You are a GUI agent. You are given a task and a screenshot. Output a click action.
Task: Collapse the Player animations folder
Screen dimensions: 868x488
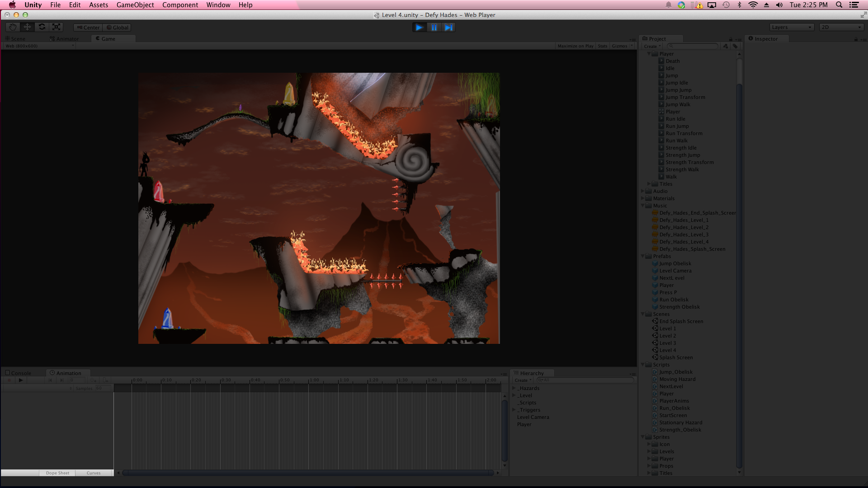point(649,54)
